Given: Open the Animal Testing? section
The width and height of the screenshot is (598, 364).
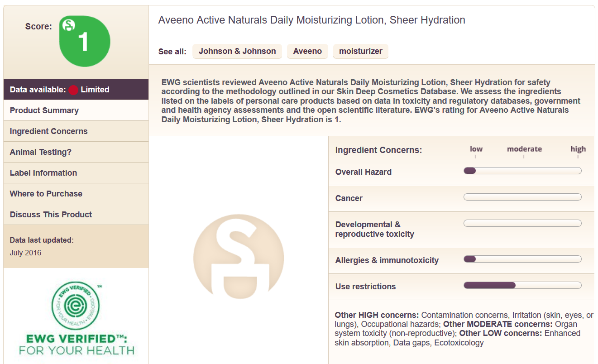Looking at the screenshot, I should tap(76, 152).
